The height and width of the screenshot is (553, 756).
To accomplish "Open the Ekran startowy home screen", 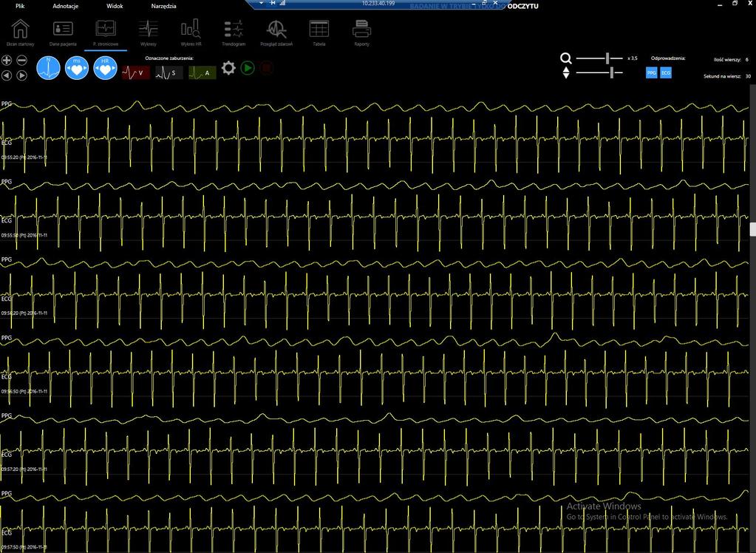I will pyautogui.click(x=20, y=33).
